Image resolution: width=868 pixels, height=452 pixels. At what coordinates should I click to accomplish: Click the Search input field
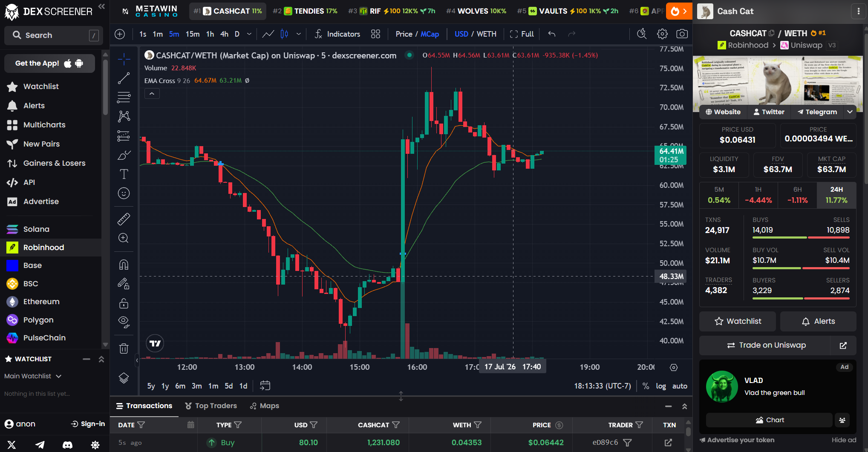[x=54, y=35]
